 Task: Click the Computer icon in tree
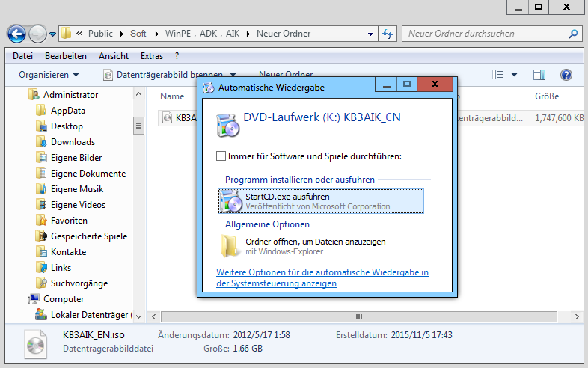(x=34, y=299)
